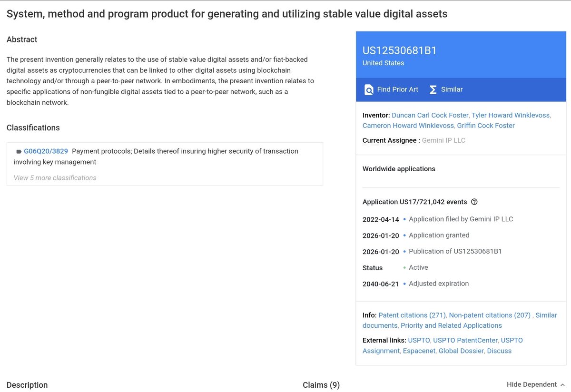This screenshot has height=392, width=571.
Task: Click the Find Prior Art magnifier icon
Action: tap(369, 89)
